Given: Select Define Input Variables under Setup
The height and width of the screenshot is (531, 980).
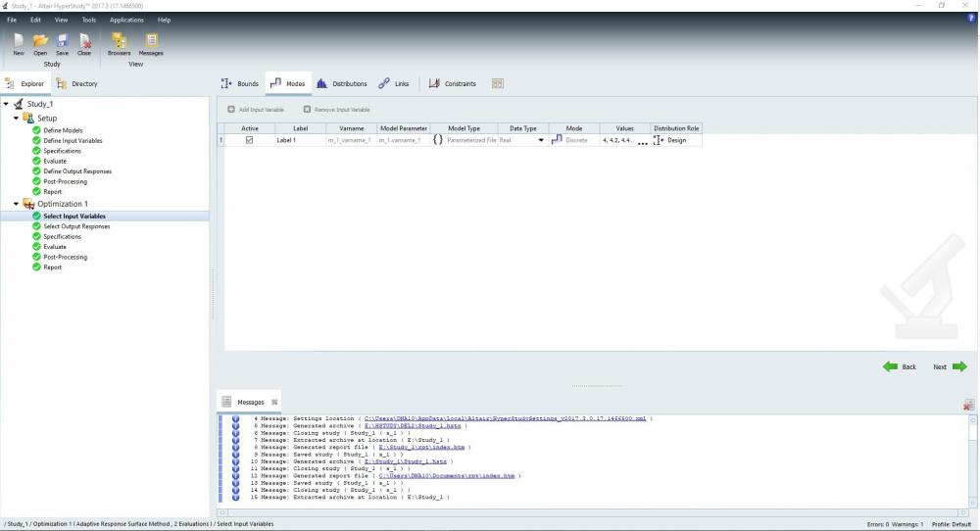Looking at the screenshot, I should (x=73, y=140).
